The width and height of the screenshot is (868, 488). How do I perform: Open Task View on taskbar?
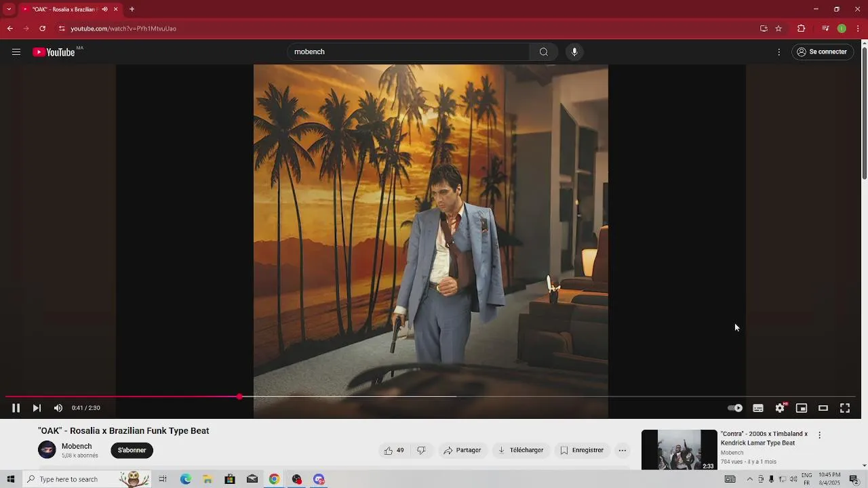click(163, 479)
